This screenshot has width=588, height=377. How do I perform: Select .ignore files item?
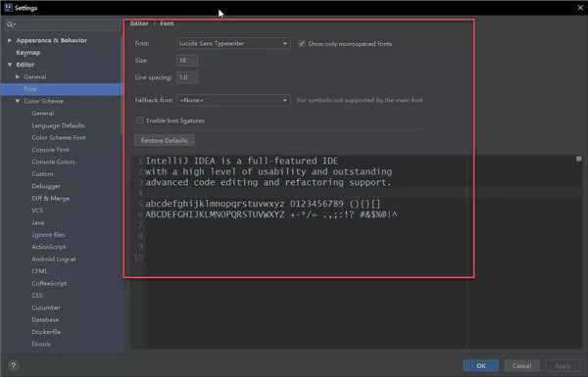tap(48, 235)
